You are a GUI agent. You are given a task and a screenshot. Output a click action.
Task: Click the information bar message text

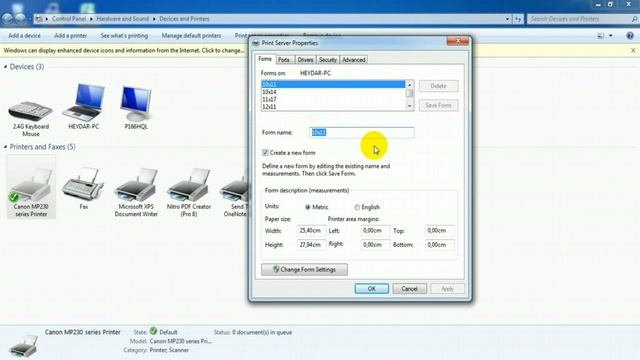point(124,51)
